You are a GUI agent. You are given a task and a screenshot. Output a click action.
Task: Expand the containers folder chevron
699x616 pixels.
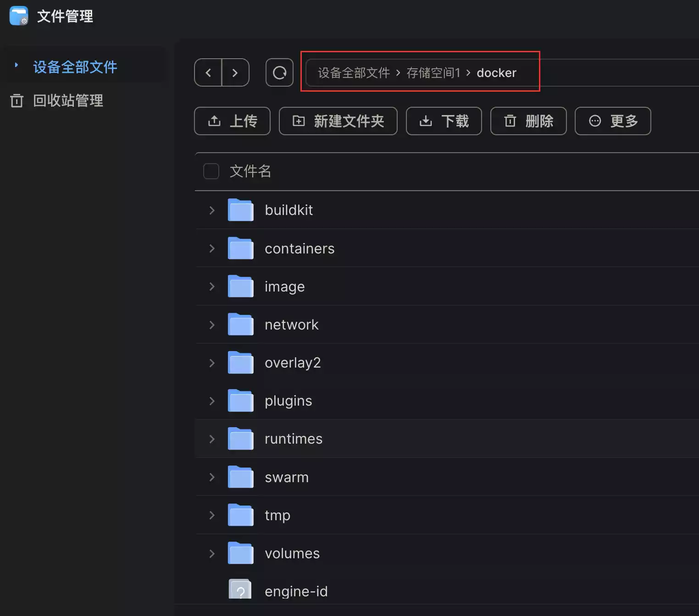(x=212, y=248)
